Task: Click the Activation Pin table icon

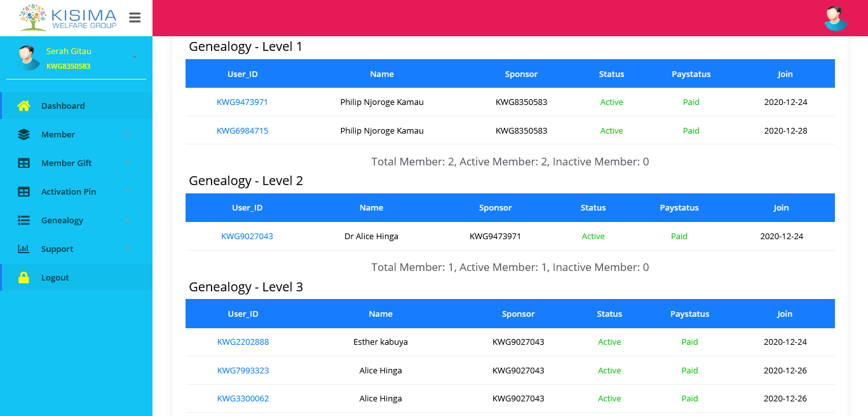Action: 24,191
